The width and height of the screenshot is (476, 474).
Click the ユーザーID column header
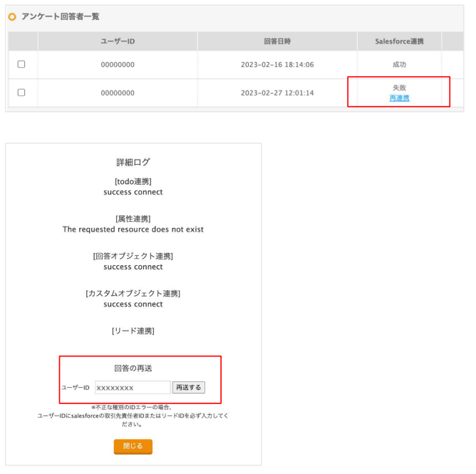pos(118,41)
